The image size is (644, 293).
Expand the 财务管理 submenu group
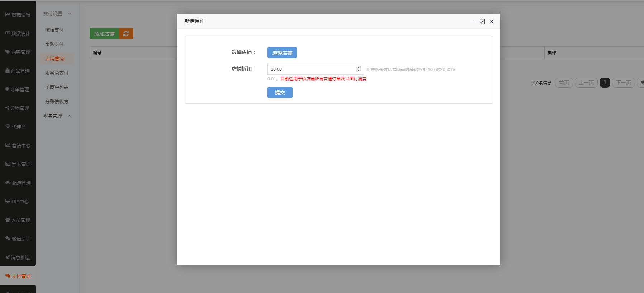click(57, 116)
